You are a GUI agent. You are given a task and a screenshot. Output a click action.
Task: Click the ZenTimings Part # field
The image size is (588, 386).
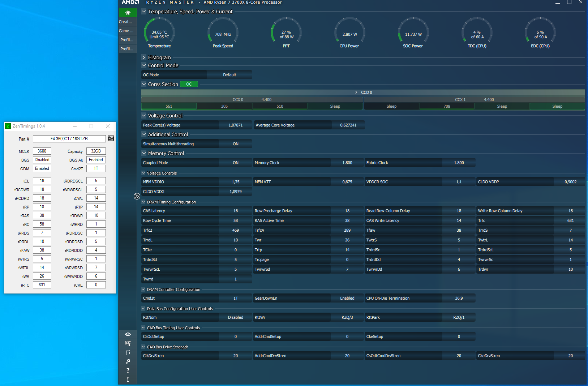click(69, 139)
